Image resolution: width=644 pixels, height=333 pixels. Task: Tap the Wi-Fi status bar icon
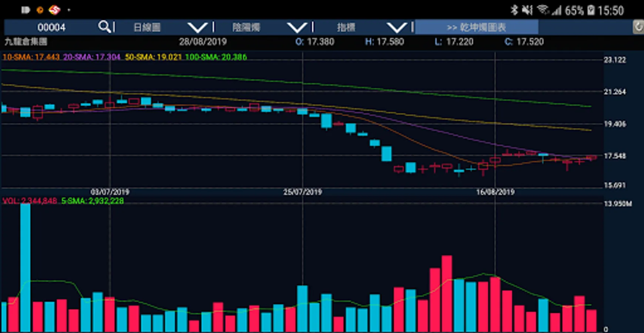tap(543, 10)
